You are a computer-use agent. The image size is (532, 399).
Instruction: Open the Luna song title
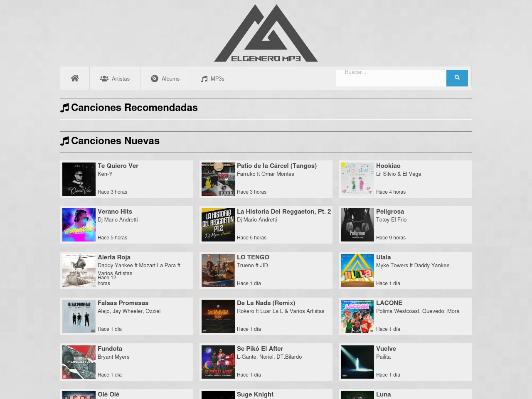(383, 394)
